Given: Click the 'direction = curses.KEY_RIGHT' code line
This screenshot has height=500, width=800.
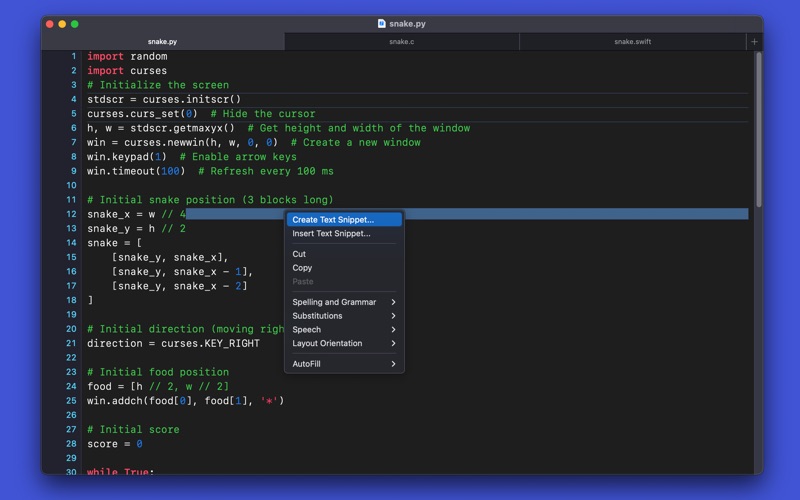Looking at the screenshot, I should click(173, 343).
